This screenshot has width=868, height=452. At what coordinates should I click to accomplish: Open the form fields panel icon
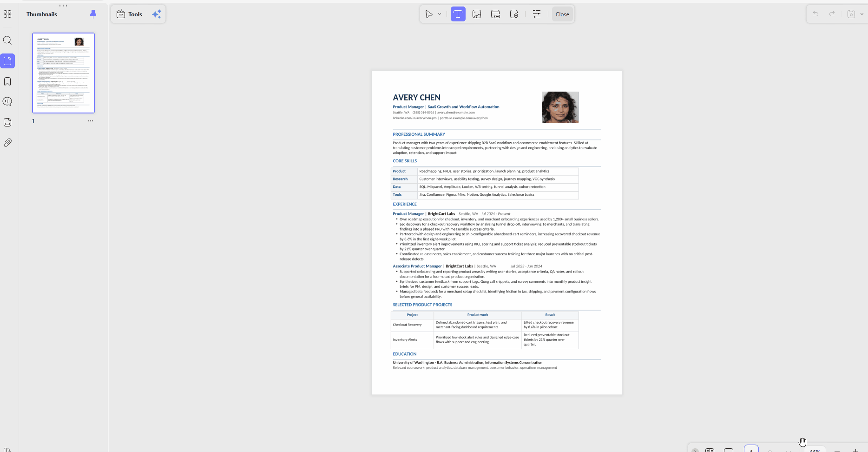tap(7, 122)
